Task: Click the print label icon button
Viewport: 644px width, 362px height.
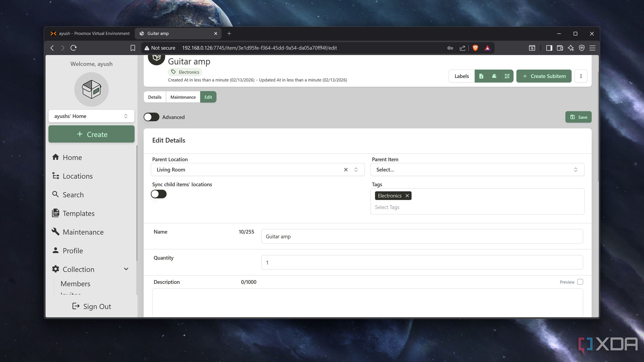Action: [x=494, y=76]
